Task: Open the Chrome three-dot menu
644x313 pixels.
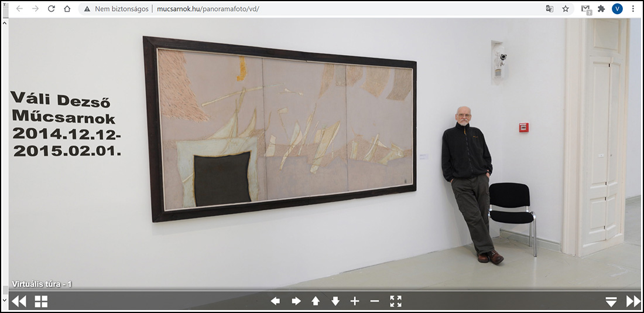Action: pyautogui.click(x=633, y=9)
